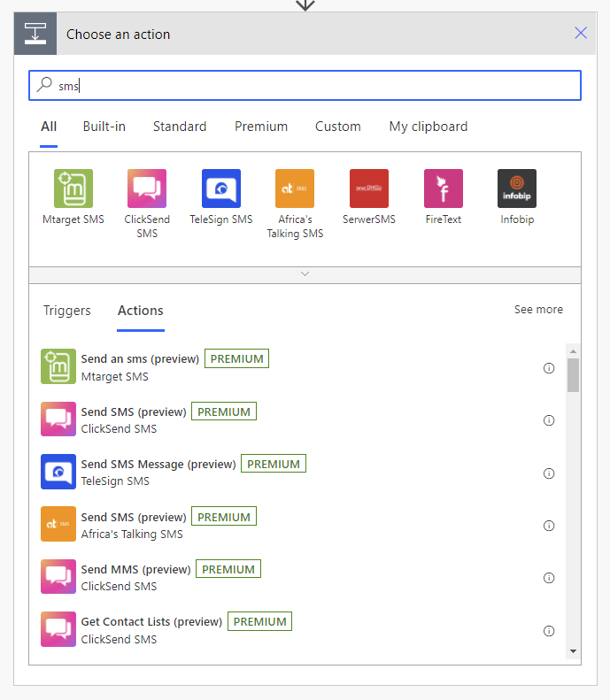Show info for Send MMS action

[x=549, y=578]
